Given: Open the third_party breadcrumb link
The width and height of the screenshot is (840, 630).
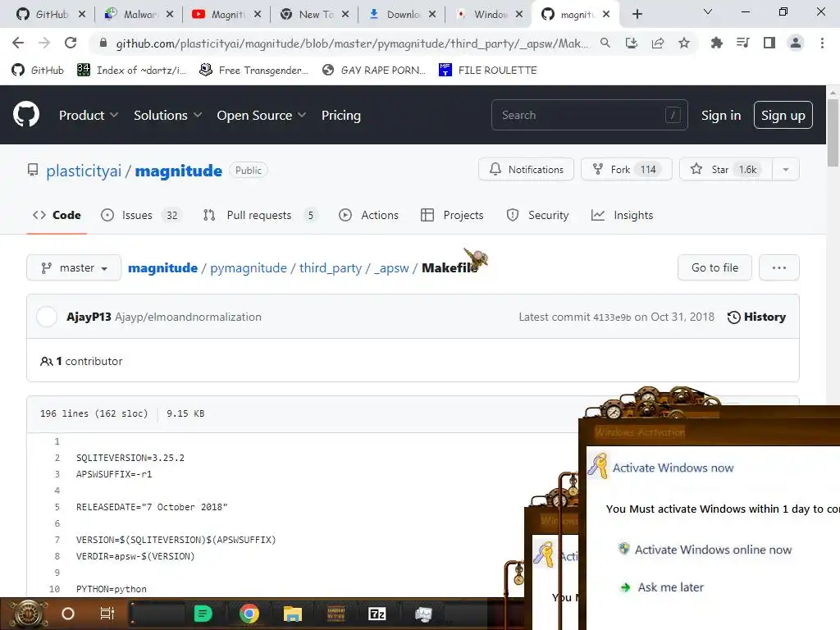Looking at the screenshot, I should [331, 268].
